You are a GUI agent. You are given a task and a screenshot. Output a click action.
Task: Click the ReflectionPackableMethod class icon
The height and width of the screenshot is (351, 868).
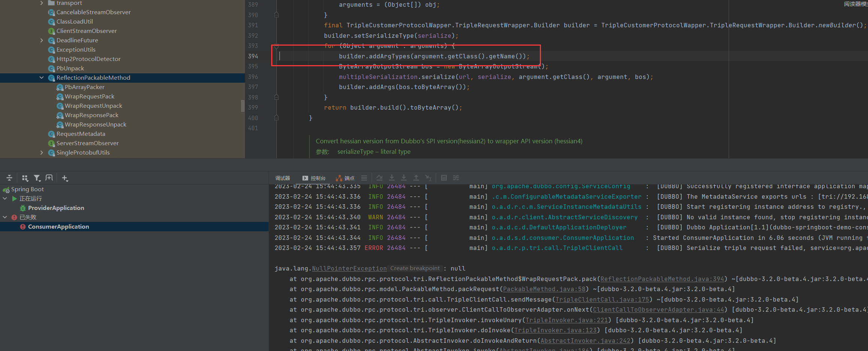point(51,78)
